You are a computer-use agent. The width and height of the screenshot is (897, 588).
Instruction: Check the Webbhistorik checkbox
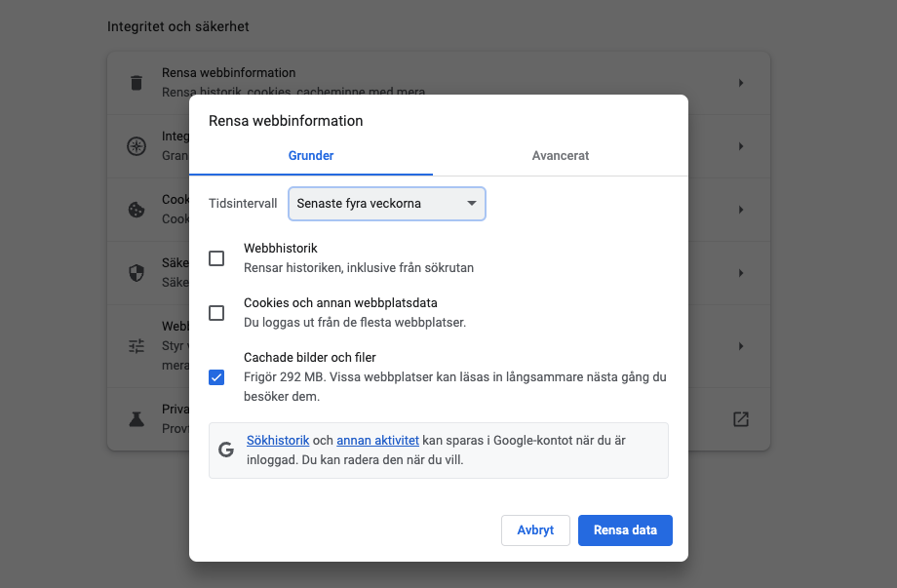coord(216,258)
